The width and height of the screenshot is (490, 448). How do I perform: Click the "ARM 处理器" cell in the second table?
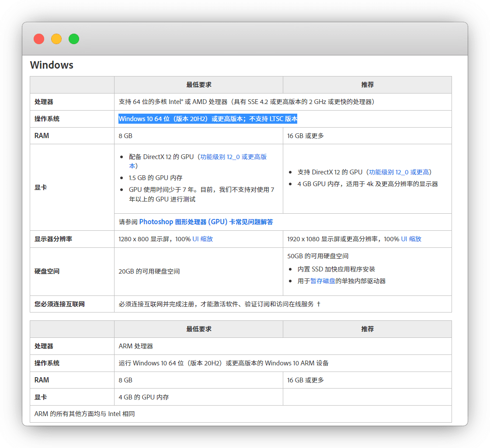coord(136,346)
